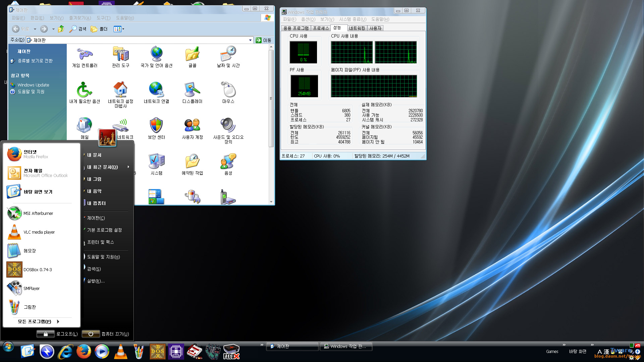Viewport: 644px width, 362px height.
Task: Click the Control Panel scrollbar down arrow
Action: point(271,202)
